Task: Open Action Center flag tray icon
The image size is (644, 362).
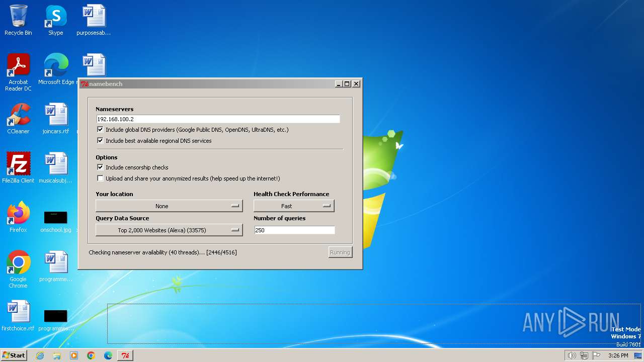Action: point(596,355)
